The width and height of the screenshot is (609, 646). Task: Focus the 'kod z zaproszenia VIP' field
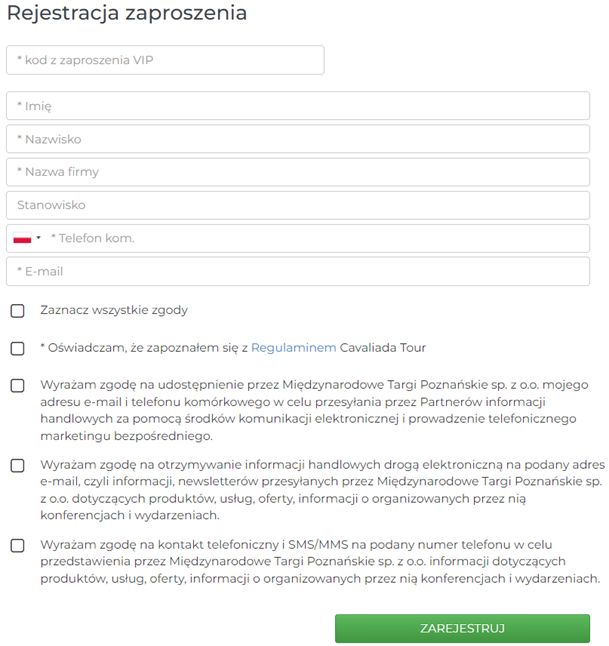(165, 60)
